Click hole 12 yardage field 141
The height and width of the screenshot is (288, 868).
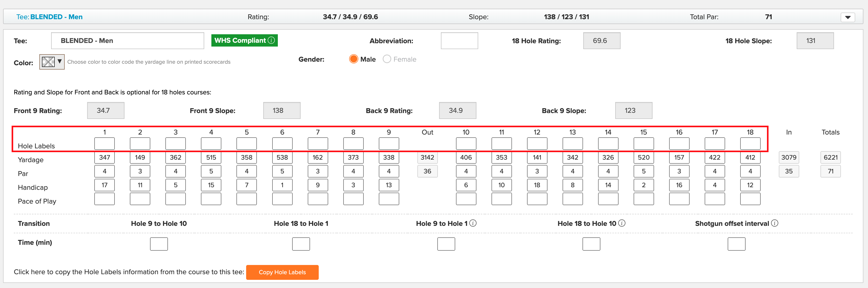coord(537,158)
